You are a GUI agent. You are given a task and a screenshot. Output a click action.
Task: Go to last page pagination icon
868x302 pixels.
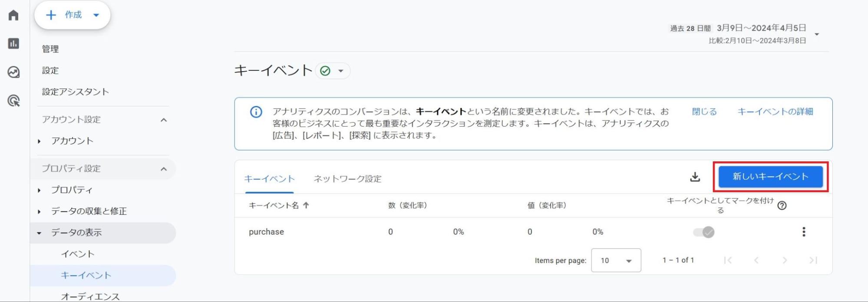[x=813, y=260]
